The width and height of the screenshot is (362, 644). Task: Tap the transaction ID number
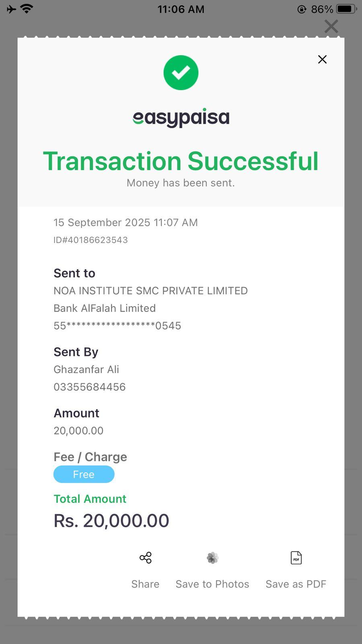91,240
